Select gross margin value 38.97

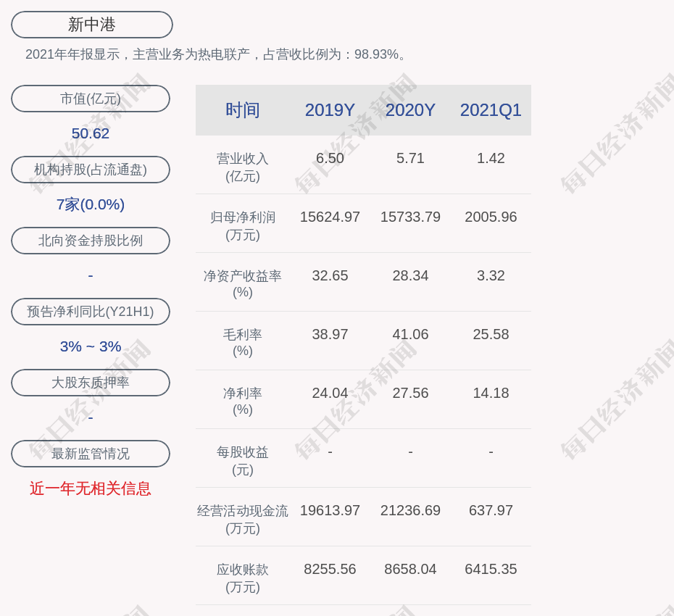[330, 334]
